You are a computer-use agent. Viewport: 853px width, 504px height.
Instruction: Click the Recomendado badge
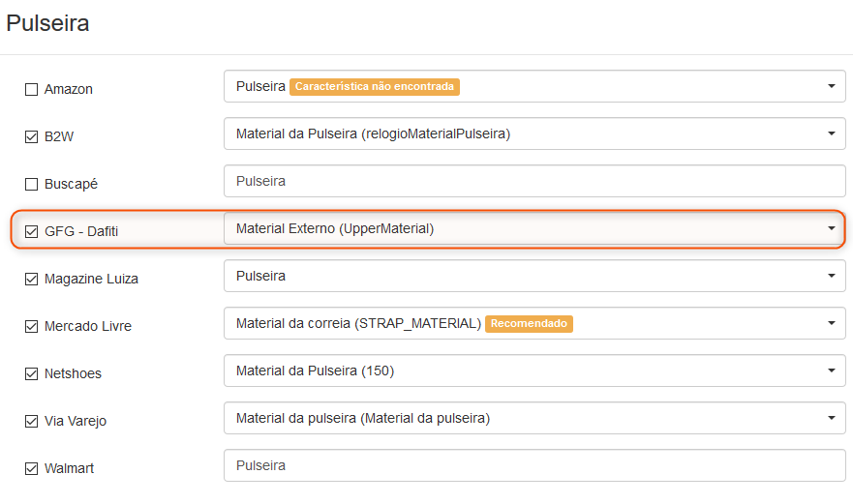(x=529, y=323)
